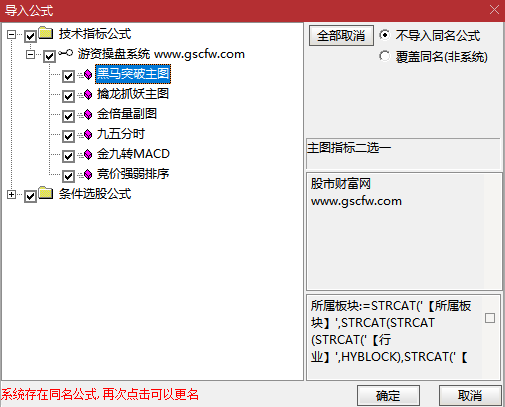
Task: Collapse the 技术指标公式 tree node
Action: pyautogui.click(x=11, y=34)
